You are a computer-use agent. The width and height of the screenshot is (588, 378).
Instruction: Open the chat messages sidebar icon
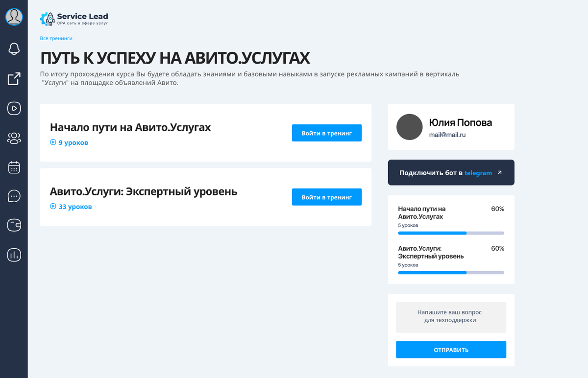point(14,196)
